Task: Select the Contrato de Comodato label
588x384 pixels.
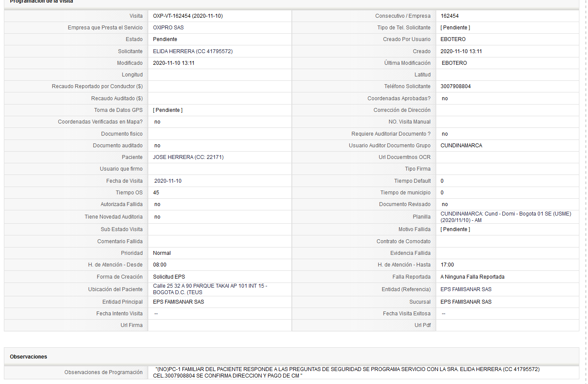Action: [403, 241]
